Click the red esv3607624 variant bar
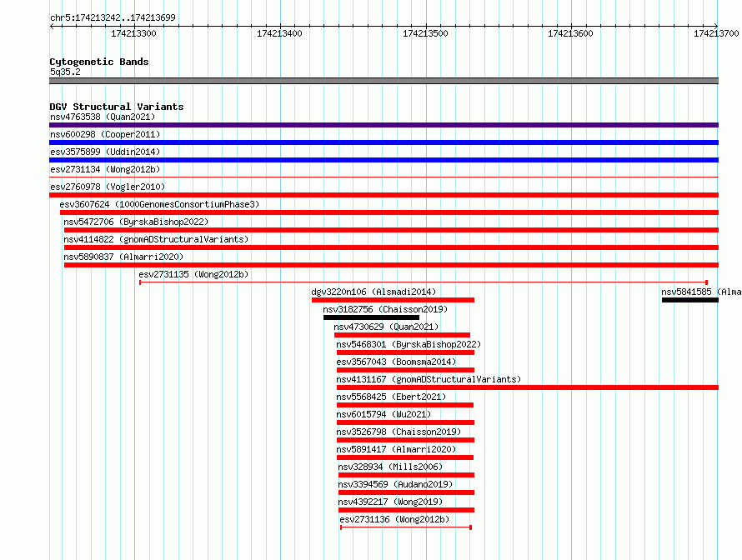 click(389, 212)
